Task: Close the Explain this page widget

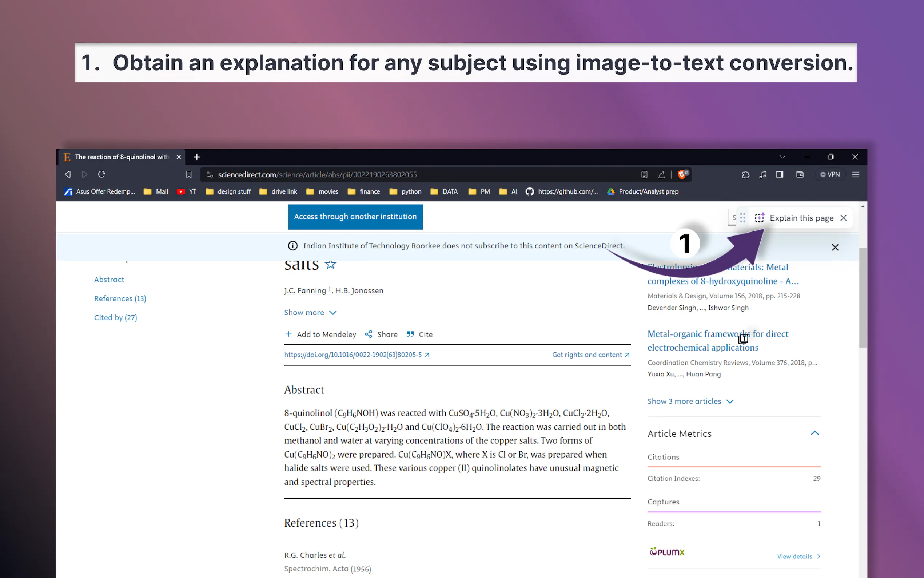Action: click(843, 218)
